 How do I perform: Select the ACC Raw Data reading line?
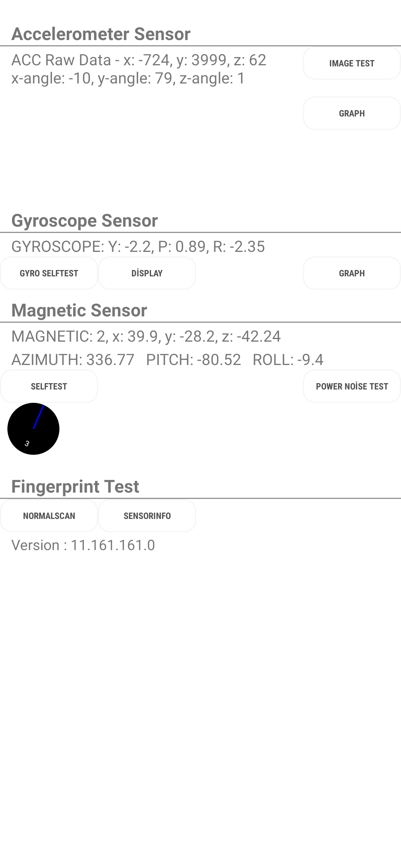[139, 60]
